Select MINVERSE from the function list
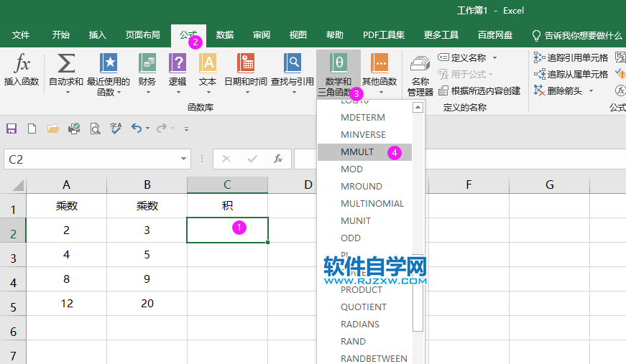 (364, 135)
